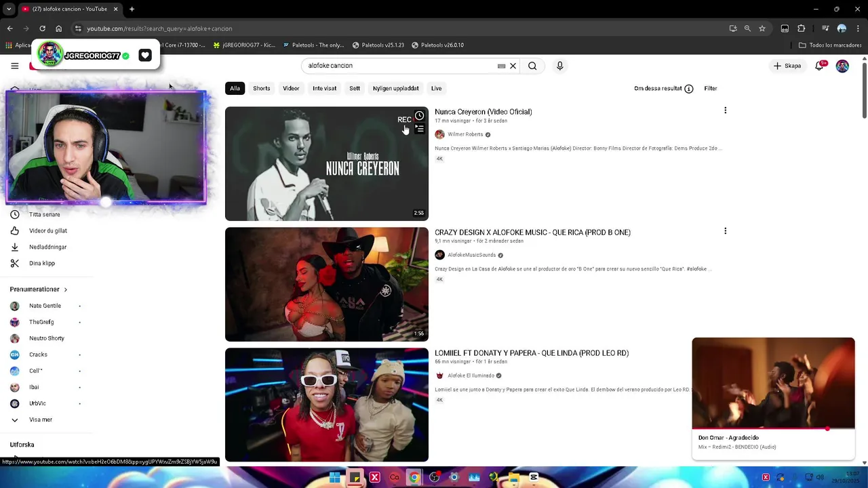
Task: Reload the page in Chrome
Action: point(42,28)
